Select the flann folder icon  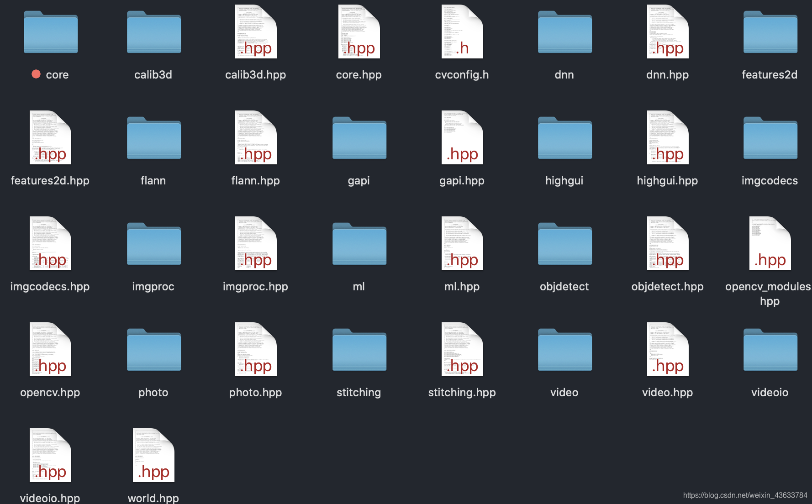(154, 138)
